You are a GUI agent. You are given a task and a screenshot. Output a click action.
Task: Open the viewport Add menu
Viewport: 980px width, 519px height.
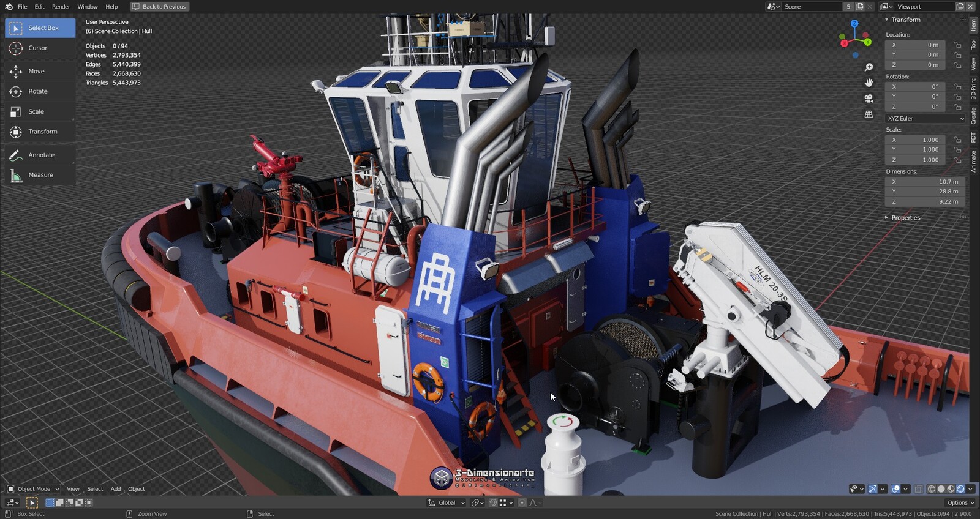tap(116, 489)
